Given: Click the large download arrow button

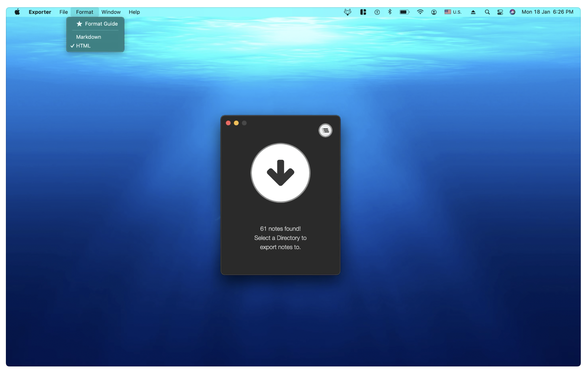Looking at the screenshot, I should tap(280, 173).
